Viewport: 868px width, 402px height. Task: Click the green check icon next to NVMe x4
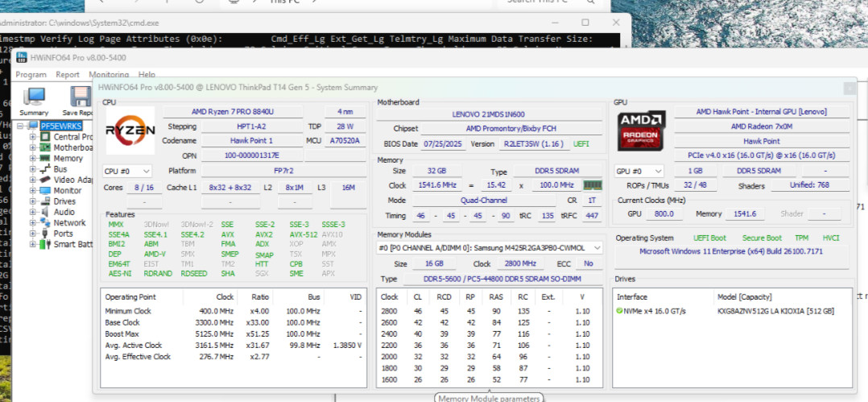619,311
